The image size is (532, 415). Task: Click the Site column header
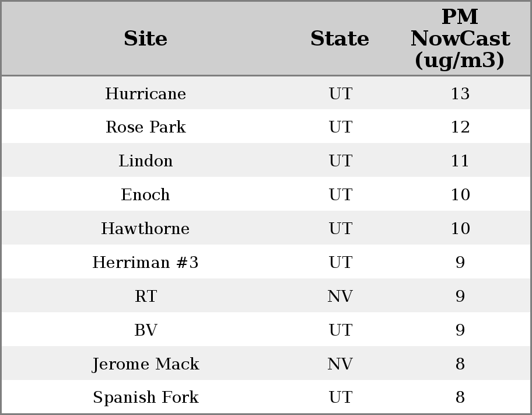(145, 39)
